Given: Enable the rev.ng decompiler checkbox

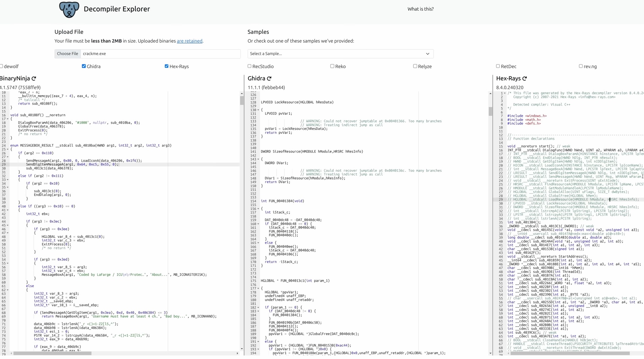Looking at the screenshot, I should point(581,66).
